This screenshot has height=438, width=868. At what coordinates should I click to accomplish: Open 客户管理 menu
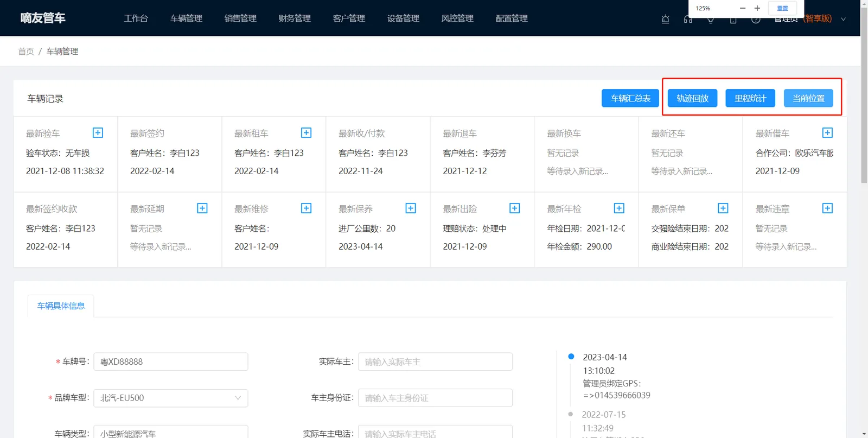(x=349, y=18)
